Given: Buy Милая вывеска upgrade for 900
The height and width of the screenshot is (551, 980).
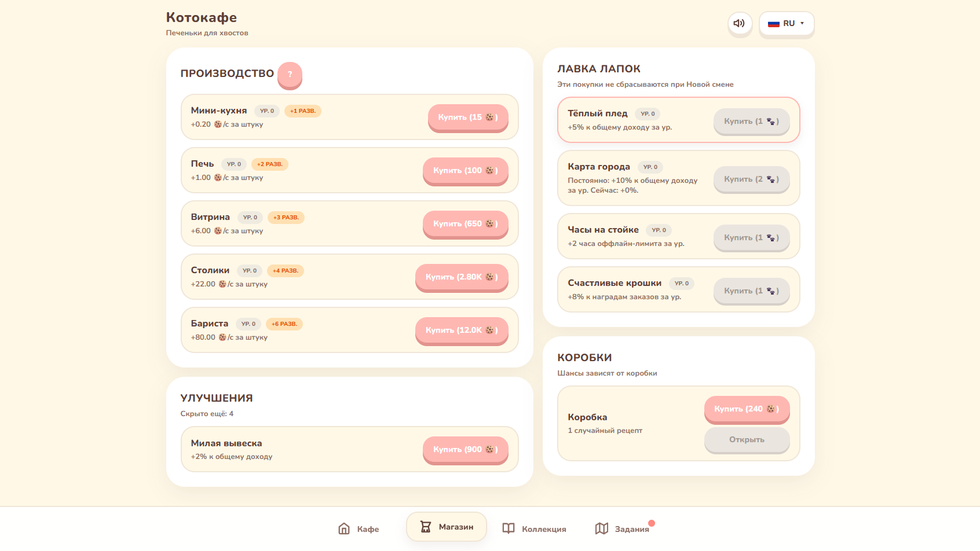Looking at the screenshot, I should coord(466,450).
